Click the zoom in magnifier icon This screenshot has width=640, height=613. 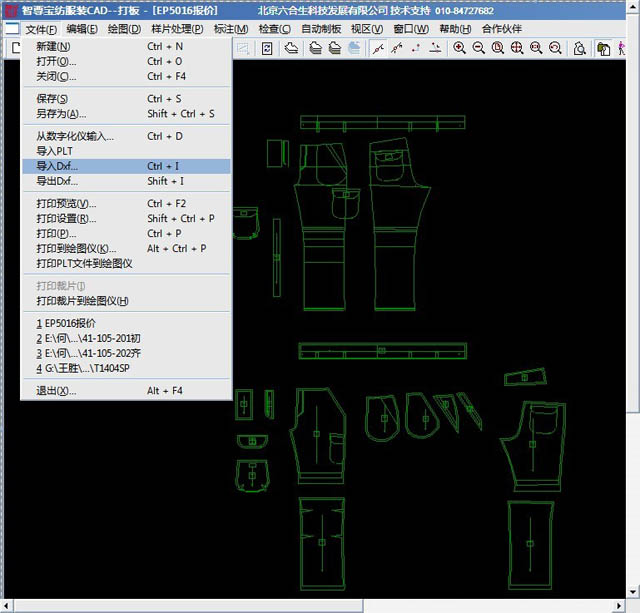pos(460,48)
